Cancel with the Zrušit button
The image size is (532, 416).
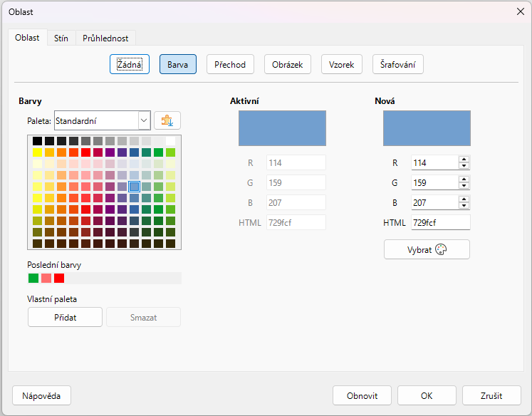(491, 395)
